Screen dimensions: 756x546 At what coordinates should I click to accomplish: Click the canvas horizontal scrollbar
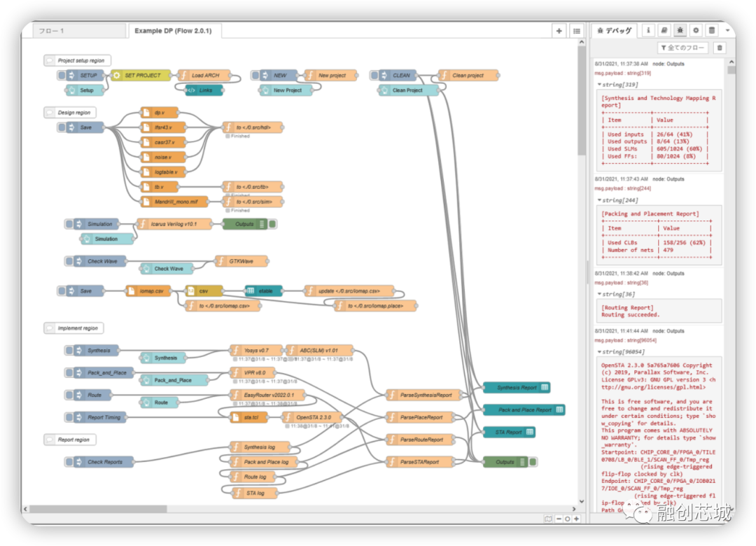point(99,509)
